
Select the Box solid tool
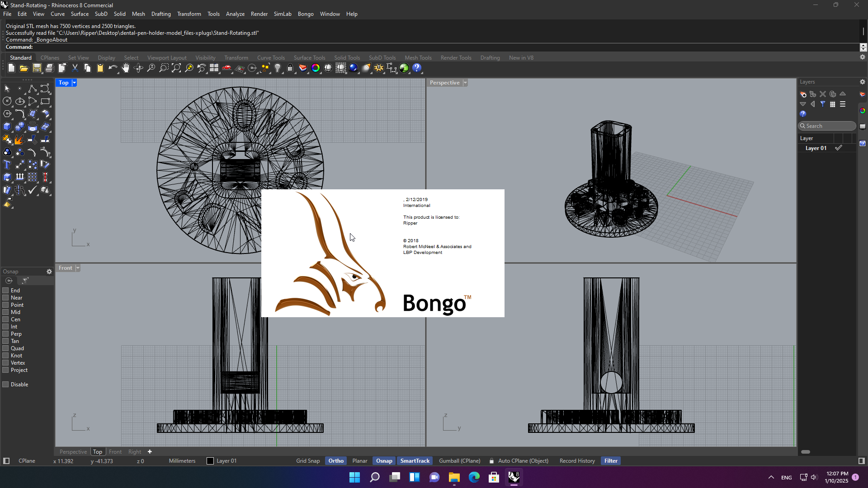coord(7,127)
